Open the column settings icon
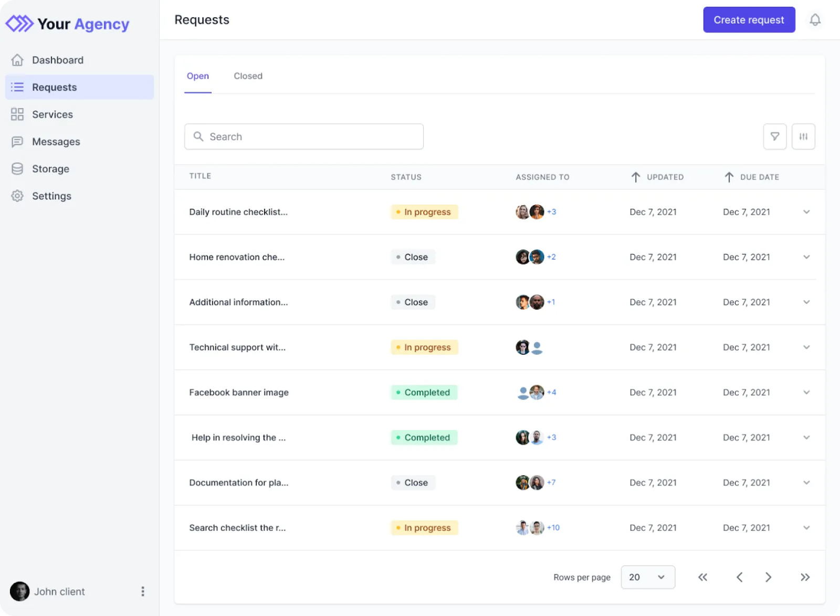 [x=803, y=136]
